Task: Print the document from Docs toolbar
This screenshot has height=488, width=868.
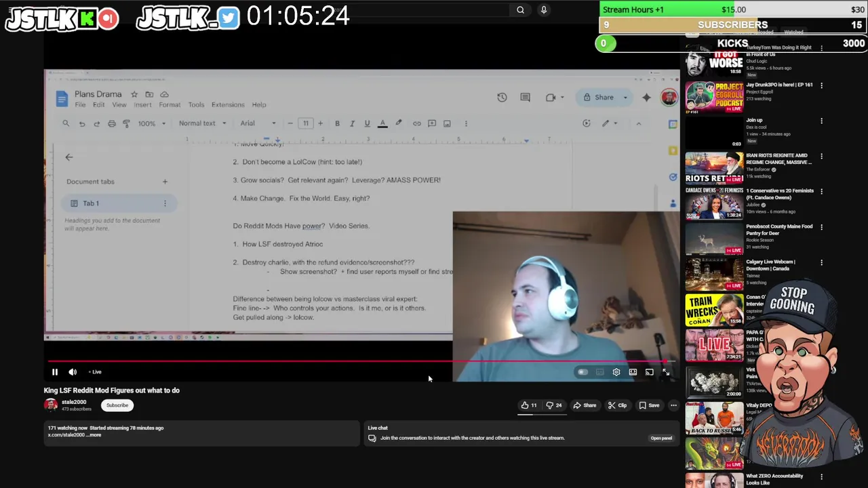Action: coord(111,123)
